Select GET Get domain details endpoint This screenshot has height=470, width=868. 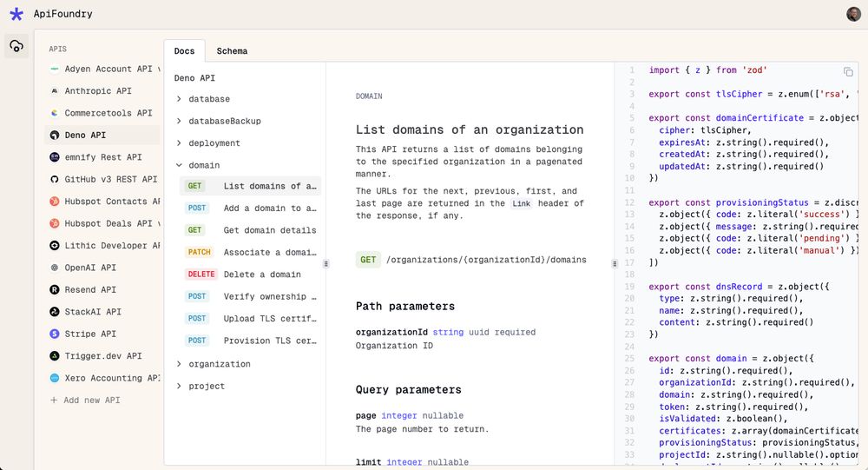coord(250,230)
